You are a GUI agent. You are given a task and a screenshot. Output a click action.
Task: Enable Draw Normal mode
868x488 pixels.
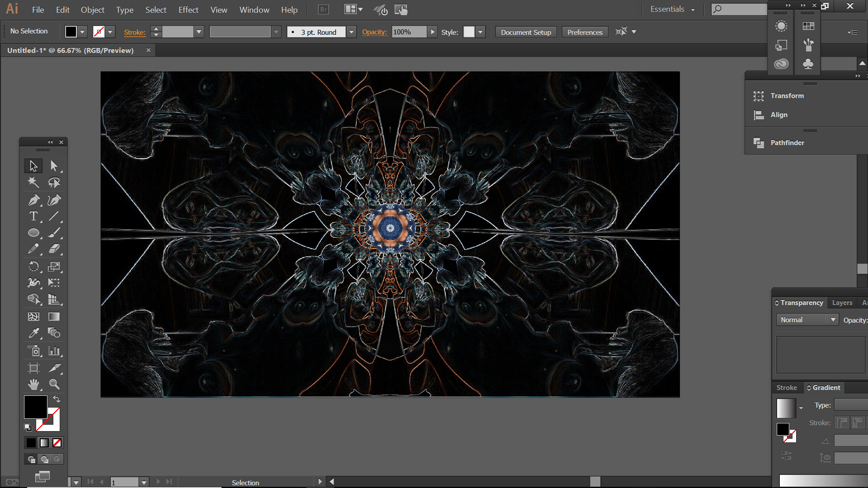(x=31, y=460)
